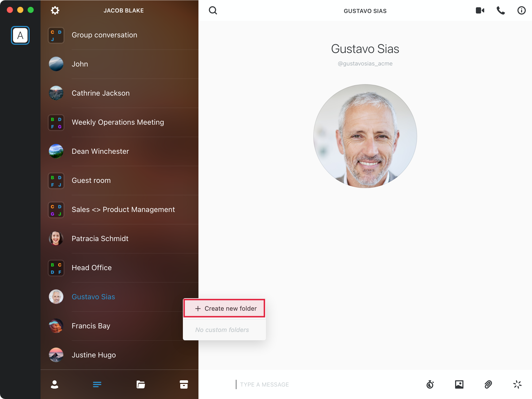Viewport: 532px width, 399px height.
Task: Open Guest room conversation
Action: (x=119, y=181)
